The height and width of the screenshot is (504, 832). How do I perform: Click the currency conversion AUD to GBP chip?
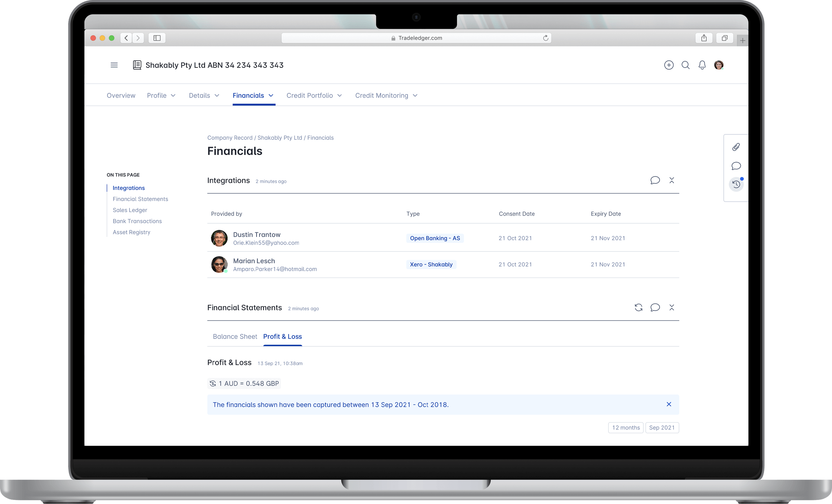[244, 384]
